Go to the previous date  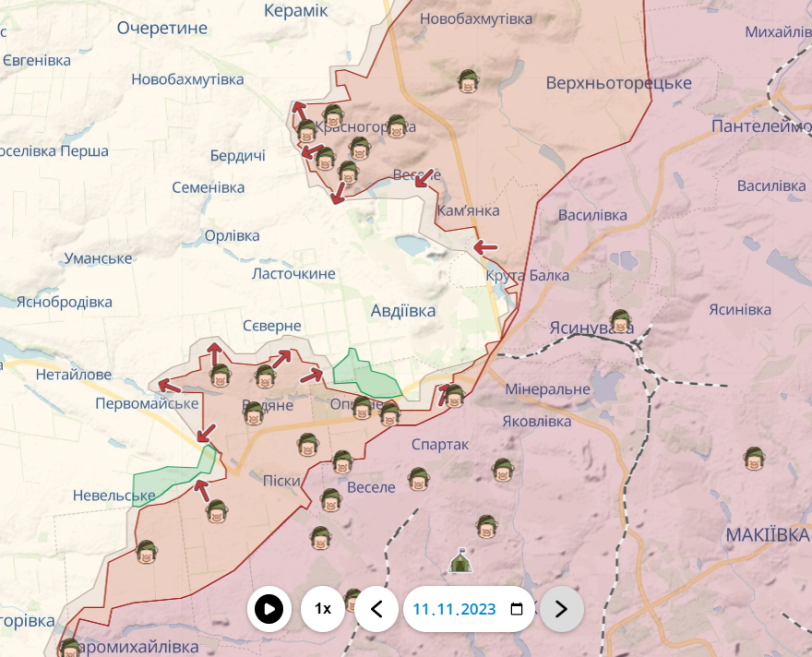376,609
